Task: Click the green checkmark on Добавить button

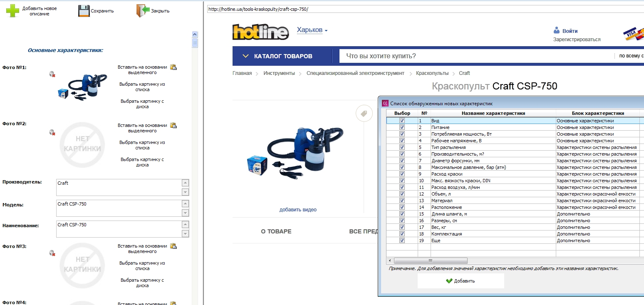Action: tap(449, 281)
